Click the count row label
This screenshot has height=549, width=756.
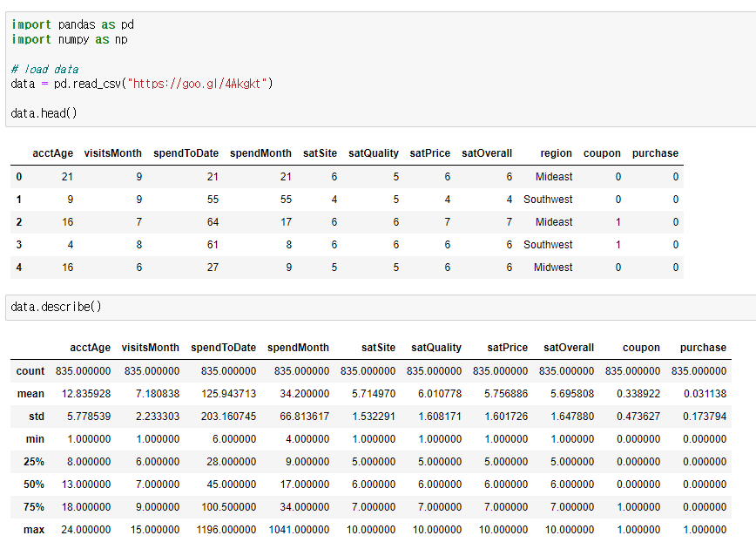point(30,371)
